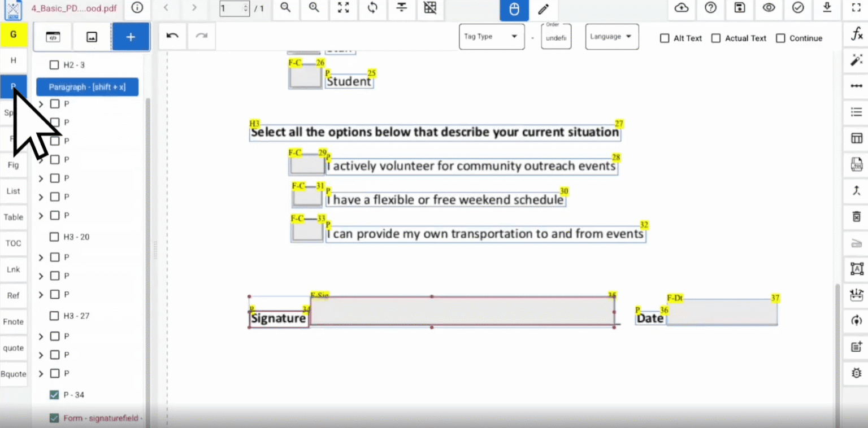Viewport: 868px width, 428px height.
Task: Click the undo arrow button
Action: click(173, 36)
